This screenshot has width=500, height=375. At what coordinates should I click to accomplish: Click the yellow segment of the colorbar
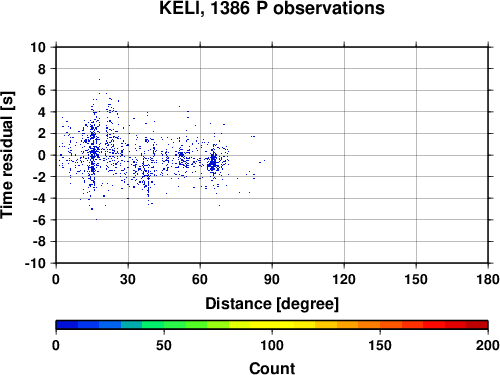click(272, 325)
